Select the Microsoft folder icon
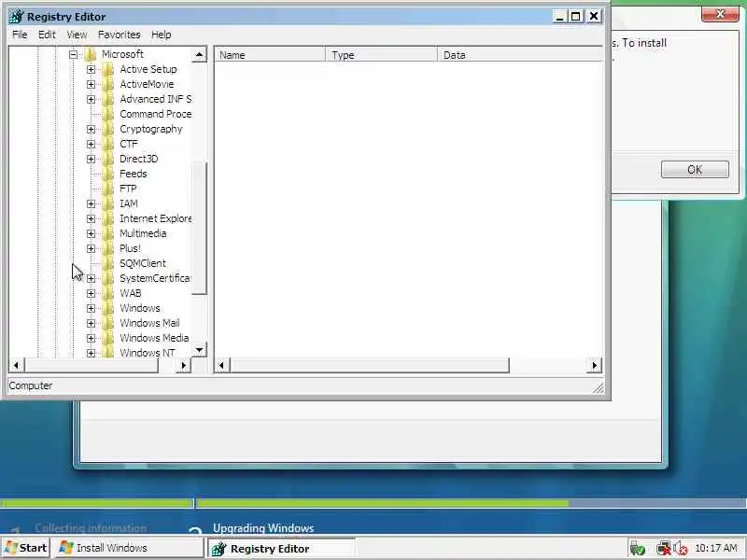Image resolution: width=747 pixels, height=560 pixels. click(91, 54)
